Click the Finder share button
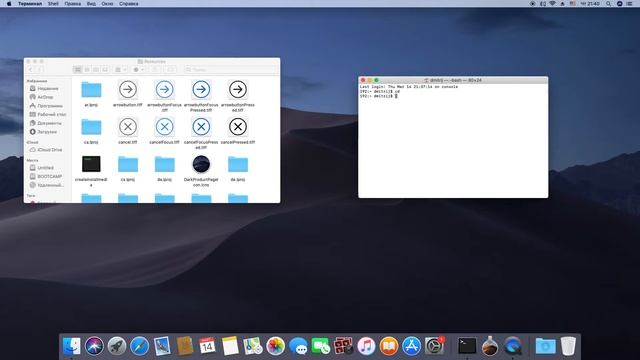The height and width of the screenshot is (360, 640). pos(155,70)
